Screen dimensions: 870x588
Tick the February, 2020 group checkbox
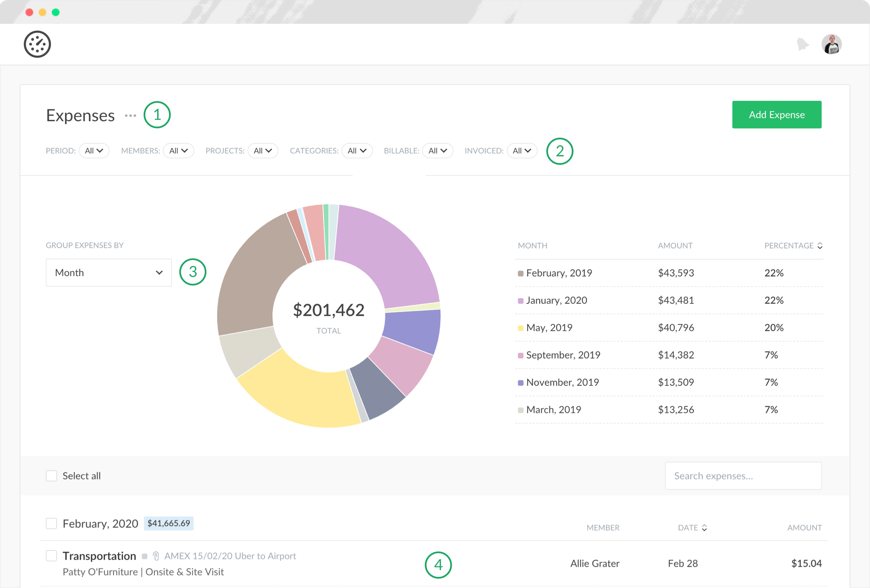tap(51, 523)
